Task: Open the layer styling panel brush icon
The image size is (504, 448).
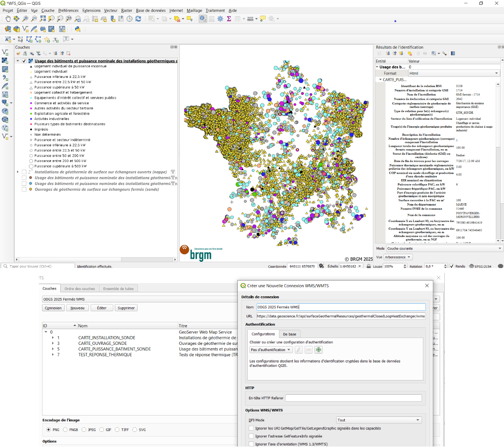Action: click(18, 53)
